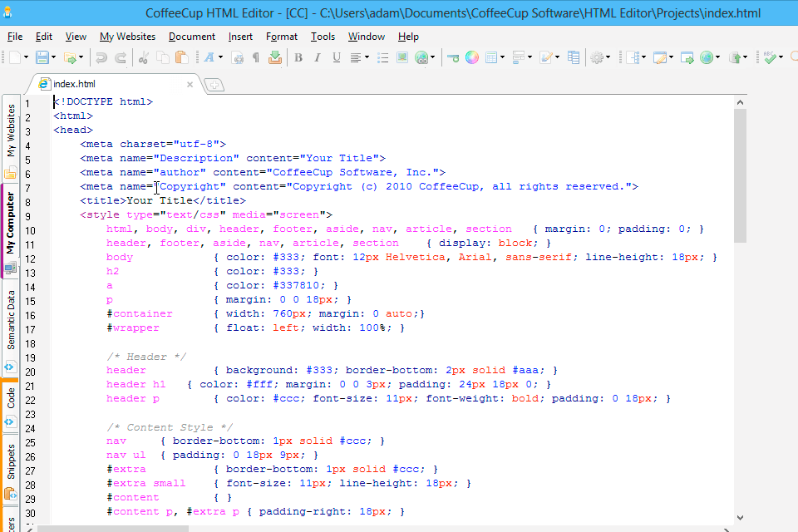Click the document tree structure icon
This screenshot has height=532, width=798.
[x=633, y=57]
